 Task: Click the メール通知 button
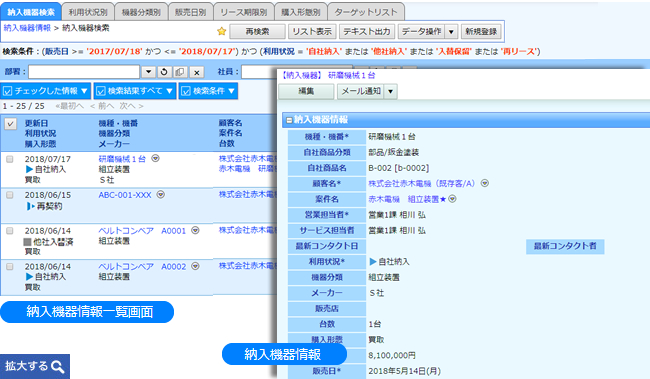[x=361, y=91]
